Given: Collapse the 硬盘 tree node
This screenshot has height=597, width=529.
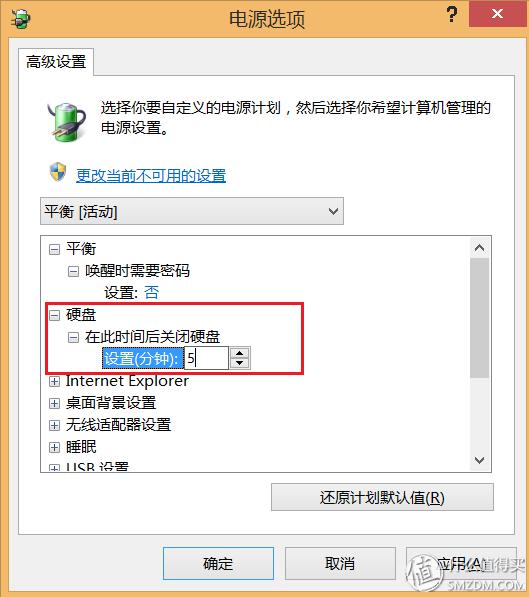Looking at the screenshot, I should click(54, 315).
